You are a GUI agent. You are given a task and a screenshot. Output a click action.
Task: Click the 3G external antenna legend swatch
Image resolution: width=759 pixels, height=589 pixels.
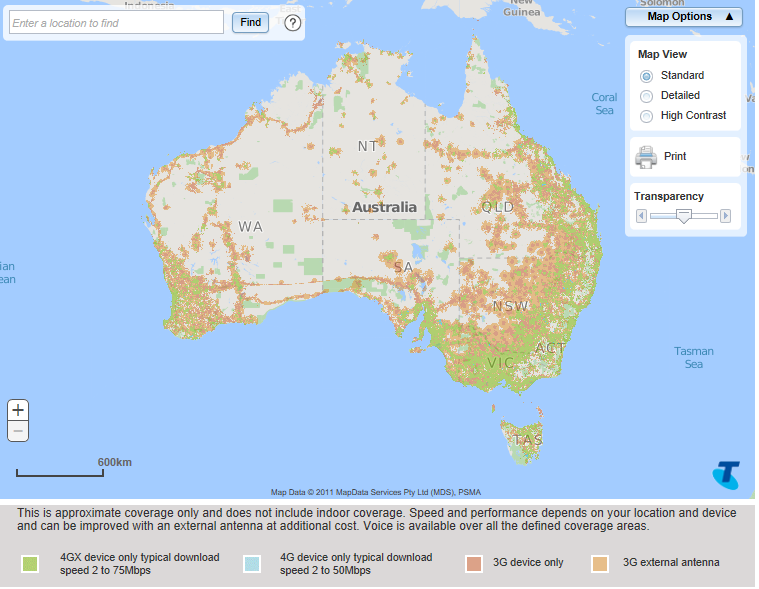(x=600, y=564)
